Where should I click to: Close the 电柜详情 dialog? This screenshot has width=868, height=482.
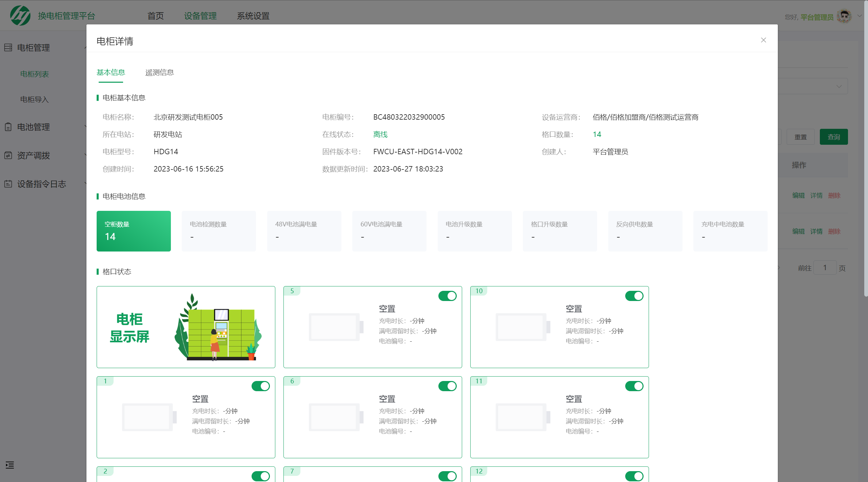click(763, 40)
